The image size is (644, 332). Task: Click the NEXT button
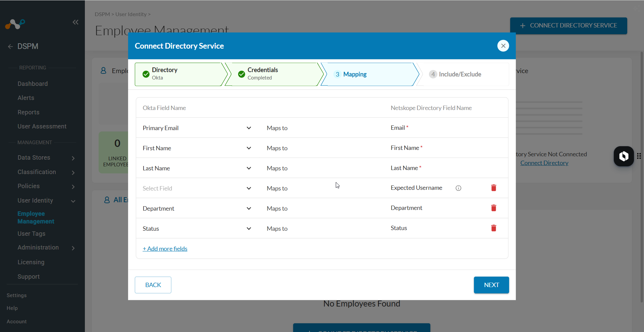click(491, 285)
